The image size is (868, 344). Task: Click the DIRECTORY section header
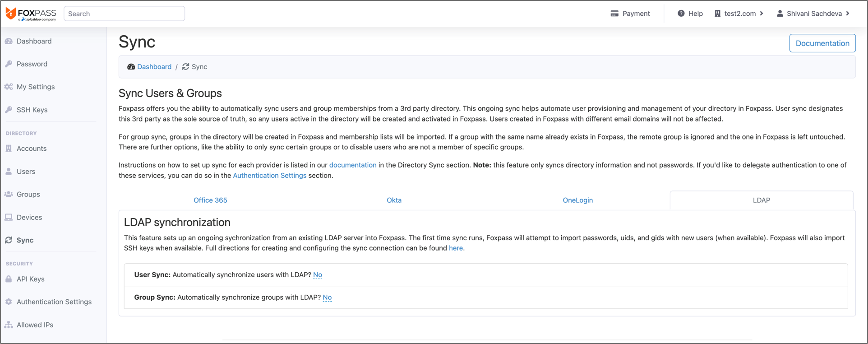[x=21, y=133]
